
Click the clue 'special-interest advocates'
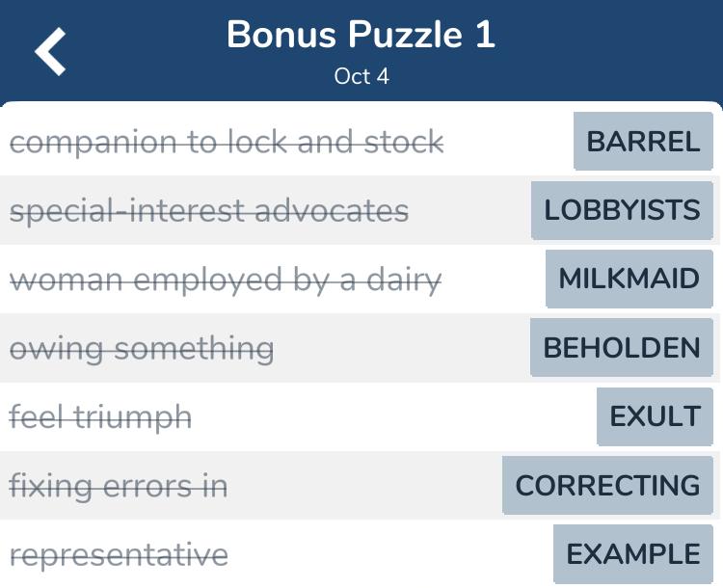click(209, 211)
